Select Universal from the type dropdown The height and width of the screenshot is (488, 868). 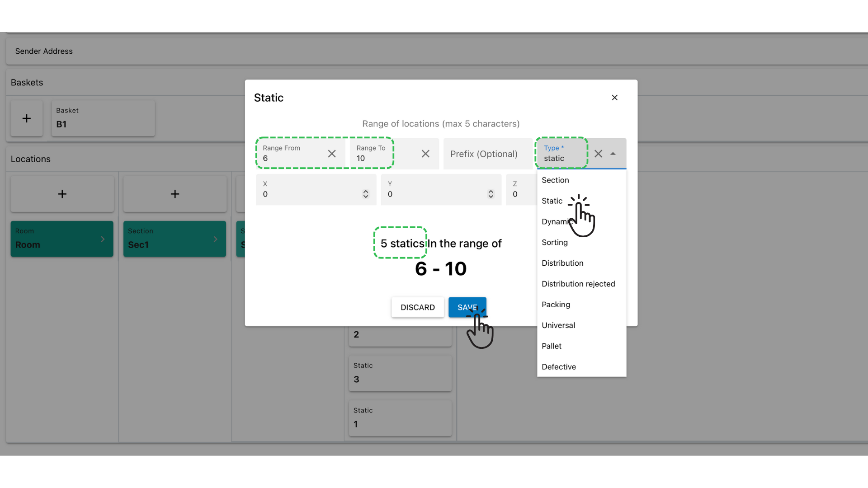[x=558, y=325]
